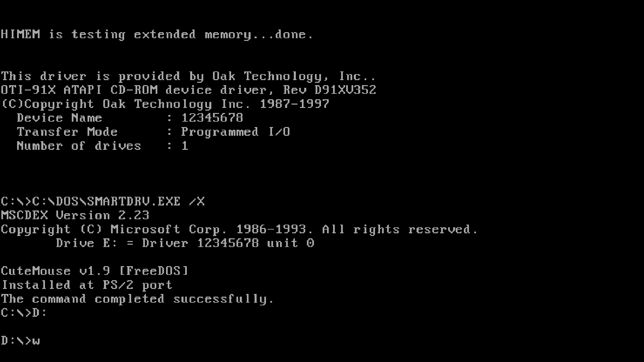Click the Device Name field value 12345678
Viewport: 644px width, 362px height.
(x=212, y=118)
